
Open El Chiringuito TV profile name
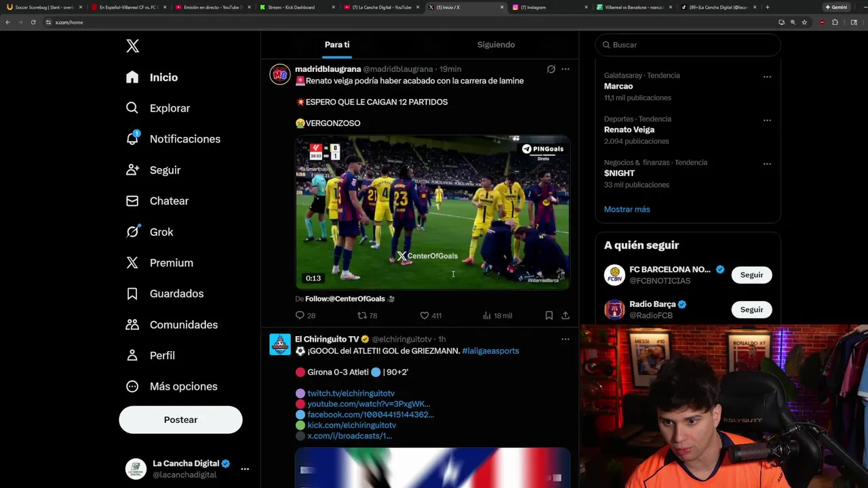[x=327, y=339]
